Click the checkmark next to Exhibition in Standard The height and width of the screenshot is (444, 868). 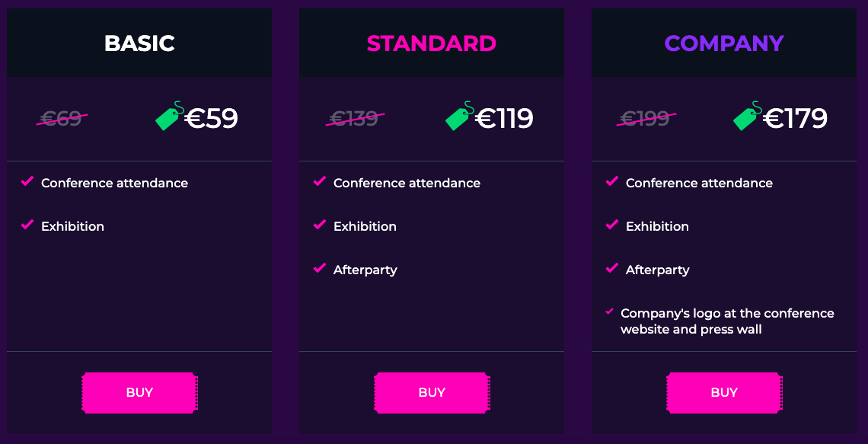click(320, 225)
